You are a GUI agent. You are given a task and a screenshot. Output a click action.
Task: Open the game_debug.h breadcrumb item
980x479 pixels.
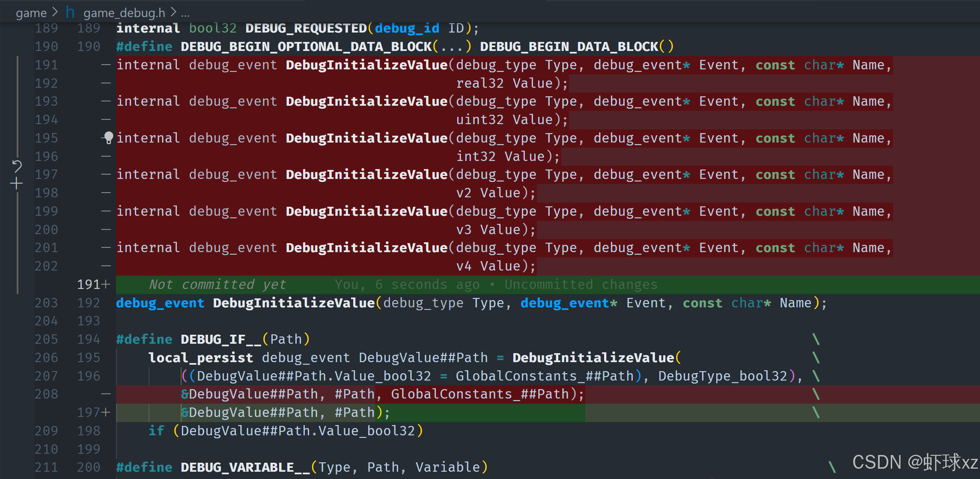pyautogui.click(x=124, y=13)
